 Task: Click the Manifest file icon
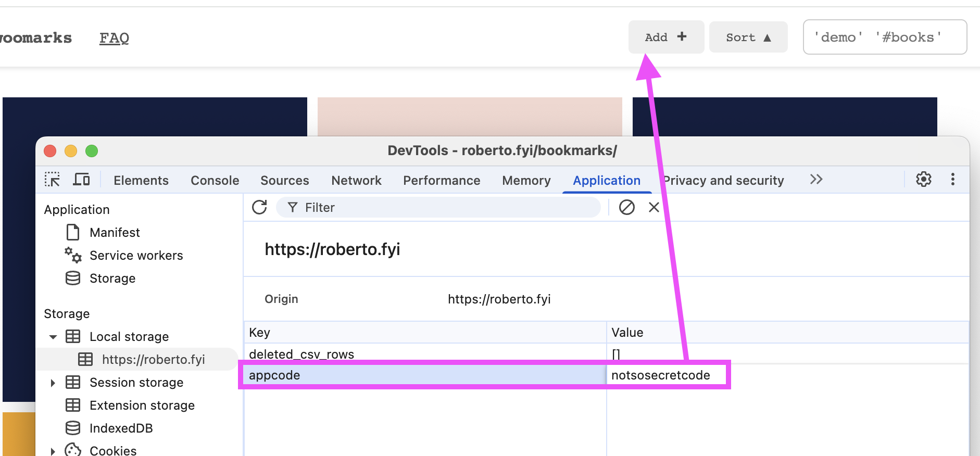pos(73,232)
